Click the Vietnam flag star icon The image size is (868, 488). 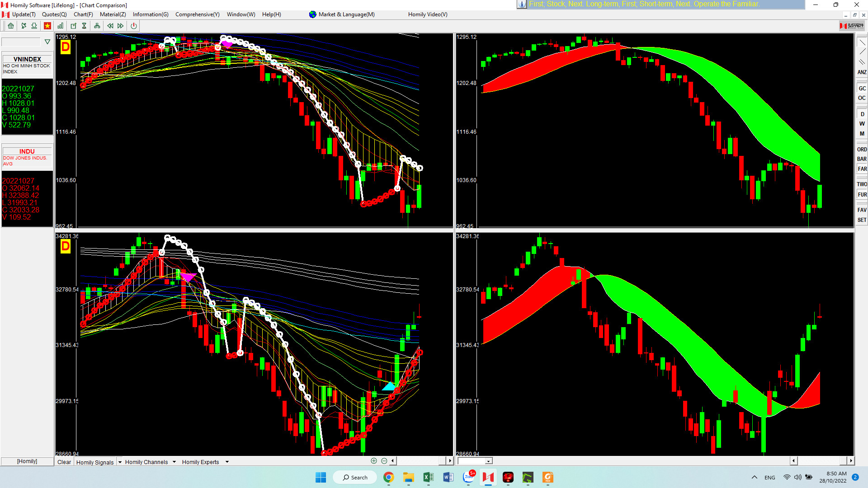47,26
